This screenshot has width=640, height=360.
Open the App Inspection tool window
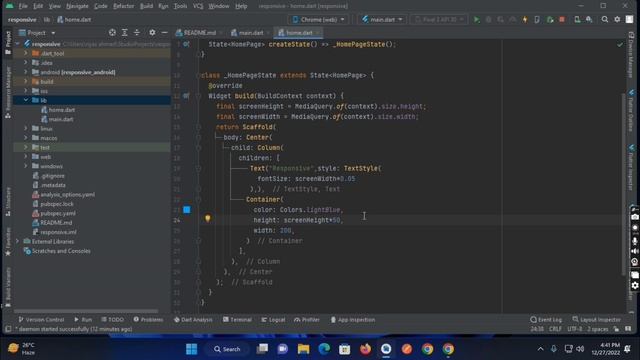click(x=353, y=320)
